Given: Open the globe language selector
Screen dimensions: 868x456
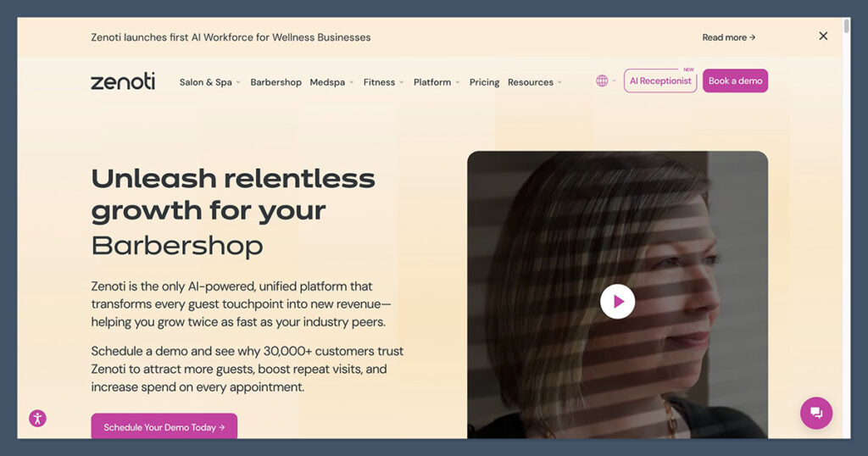Looking at the screenshot, I should click(x=603, y=81).
